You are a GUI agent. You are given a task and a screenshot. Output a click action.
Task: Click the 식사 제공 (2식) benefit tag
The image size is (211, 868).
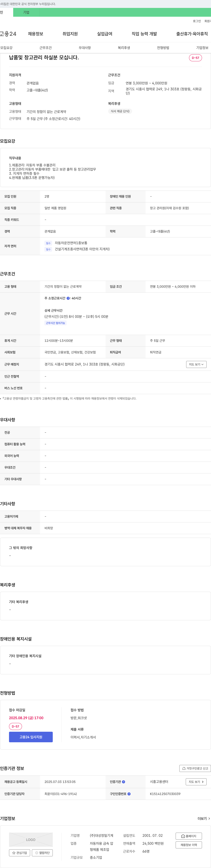(120, 111)
